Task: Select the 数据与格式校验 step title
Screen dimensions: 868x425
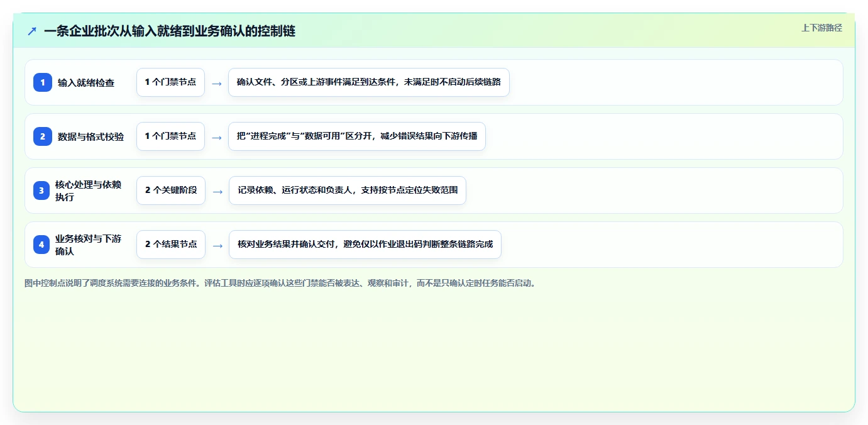Action: pyautogui.click(x=91, y=136)
